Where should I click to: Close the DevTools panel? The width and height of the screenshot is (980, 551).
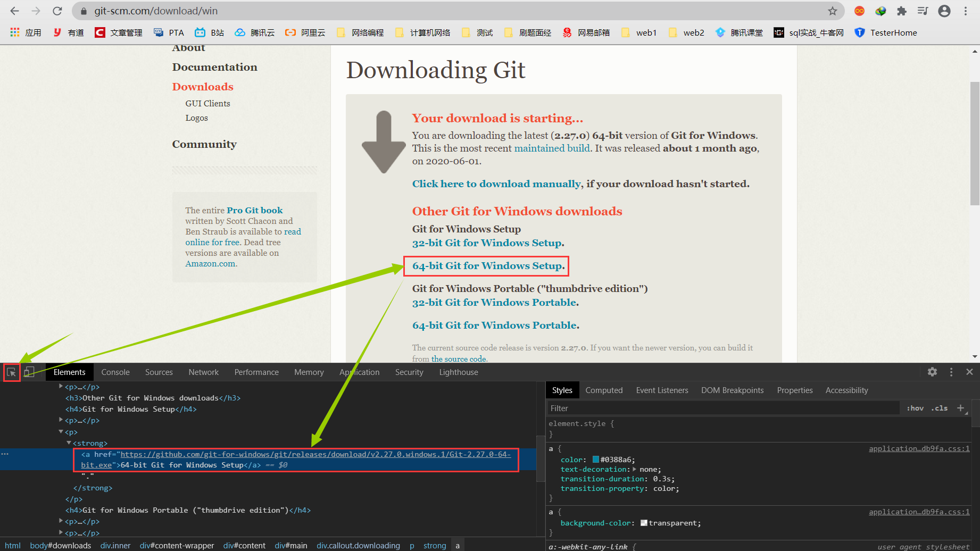click(x=969, y=372)
